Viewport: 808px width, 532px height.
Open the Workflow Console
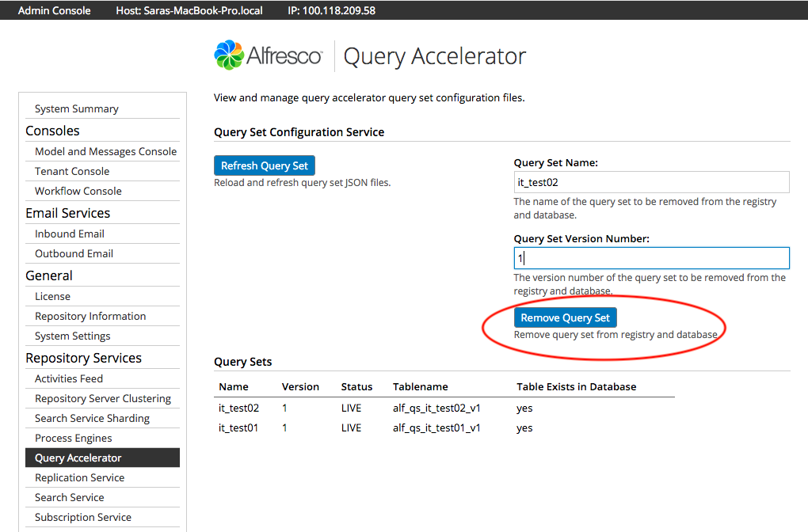tap(77, 191)
